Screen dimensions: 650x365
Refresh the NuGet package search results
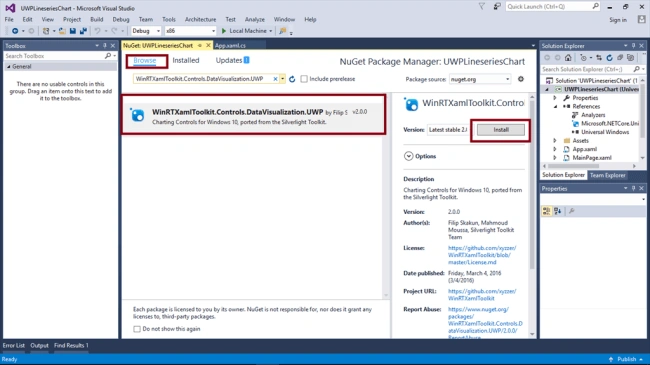292,79
